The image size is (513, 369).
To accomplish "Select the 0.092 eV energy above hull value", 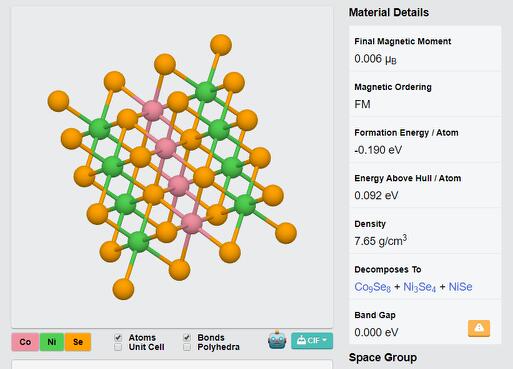I will tap(376, 195).
